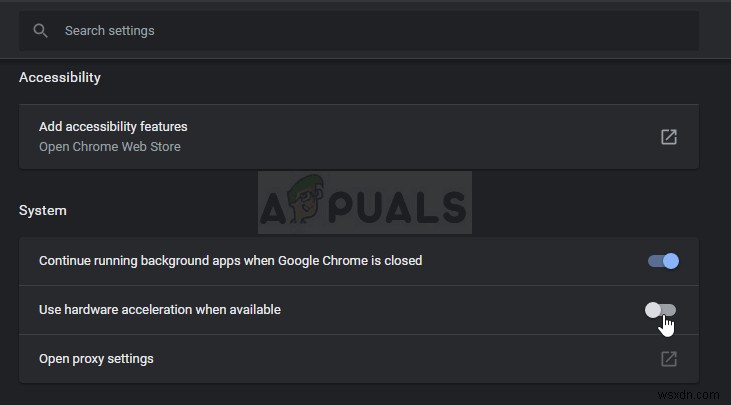Select the Open proxy settings label
731x405 pixels.
pyautogui.click(x=96, y=359)
